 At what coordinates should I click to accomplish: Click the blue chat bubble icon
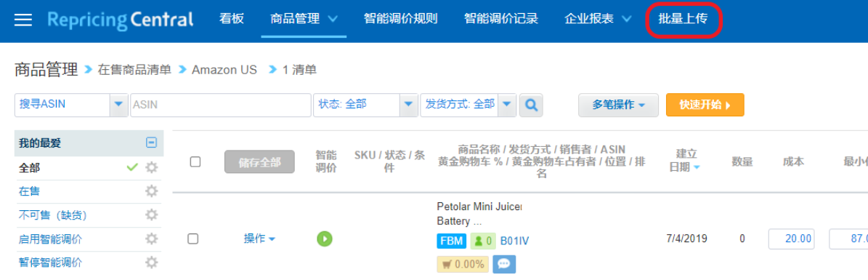(504, 265)
